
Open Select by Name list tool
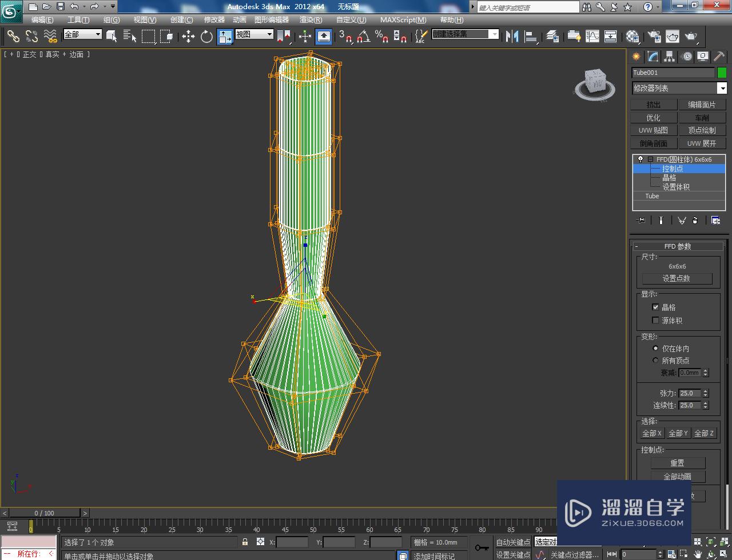(x=130, y=36)
